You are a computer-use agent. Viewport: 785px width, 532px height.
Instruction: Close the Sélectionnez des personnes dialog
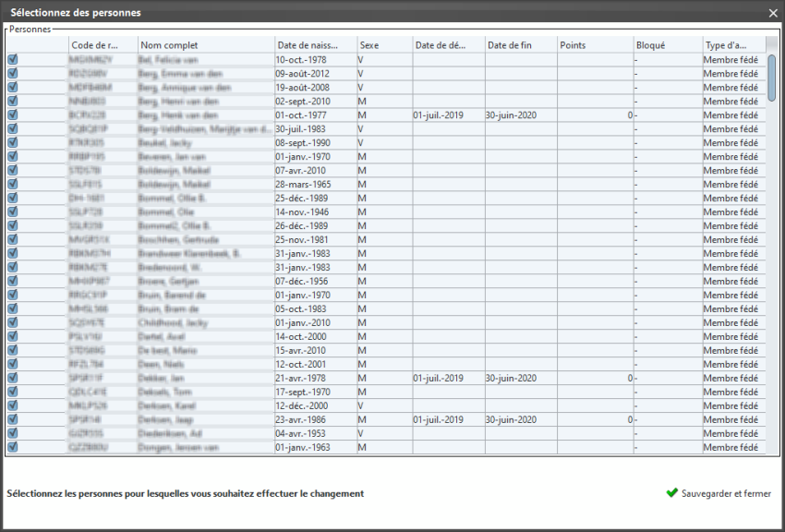point(773,14)
